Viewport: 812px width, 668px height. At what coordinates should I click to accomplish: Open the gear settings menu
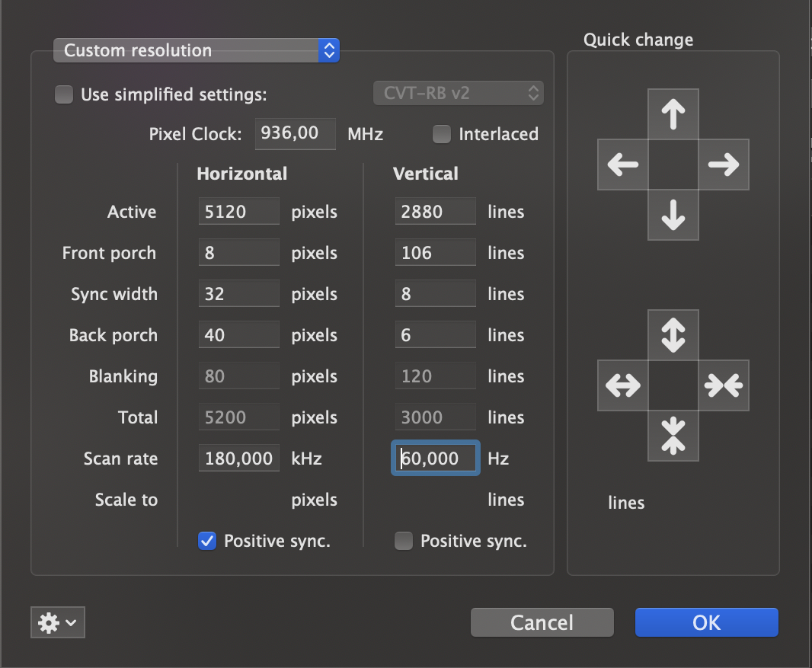(x=58, y=622)
